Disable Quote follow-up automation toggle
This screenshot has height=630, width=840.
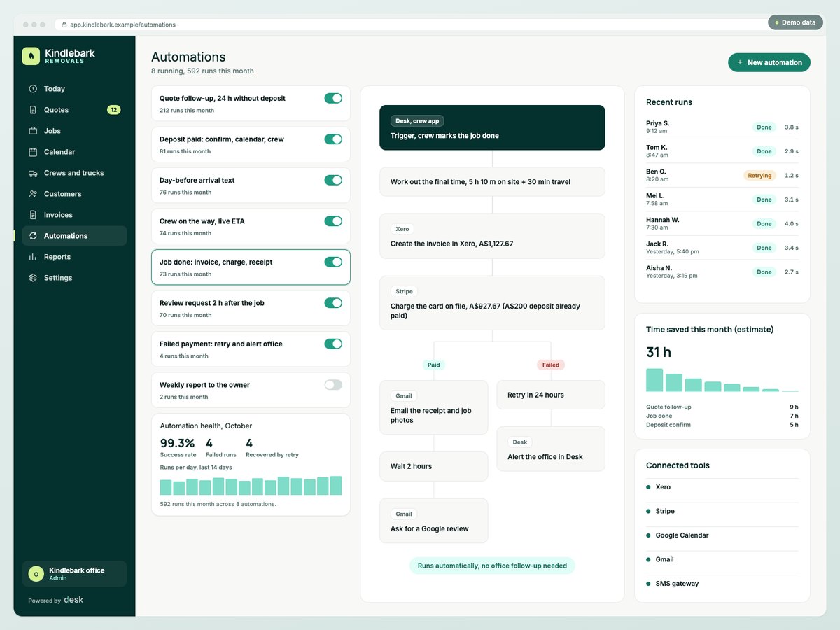pos(333,98)
